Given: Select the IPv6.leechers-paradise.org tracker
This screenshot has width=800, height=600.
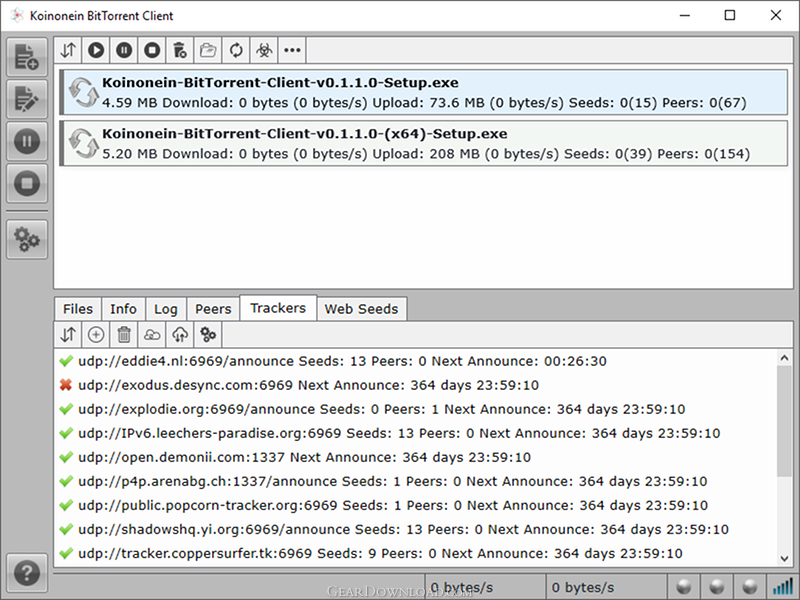Looking at the screenshot, I should tap(416, 433).
